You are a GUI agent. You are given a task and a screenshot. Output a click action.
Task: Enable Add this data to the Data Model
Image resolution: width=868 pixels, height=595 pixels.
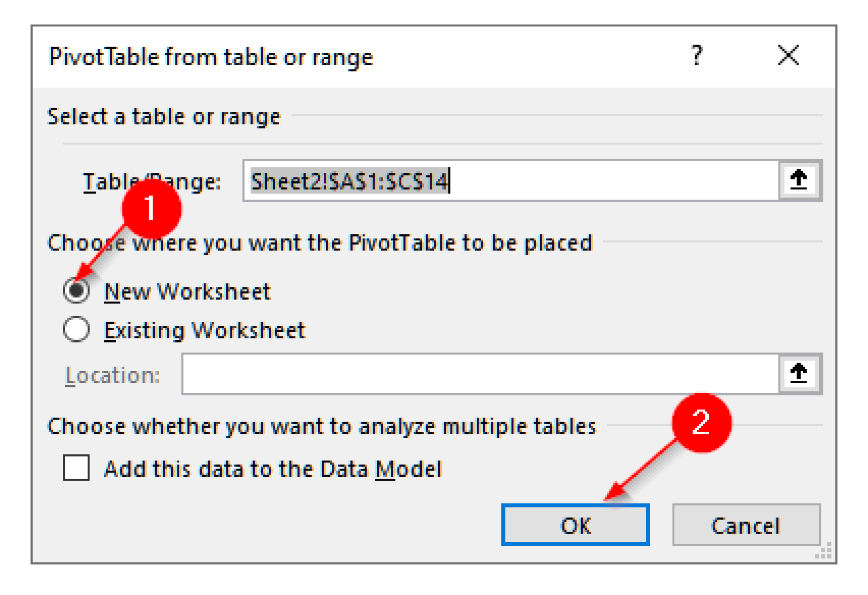coord(75,468)
